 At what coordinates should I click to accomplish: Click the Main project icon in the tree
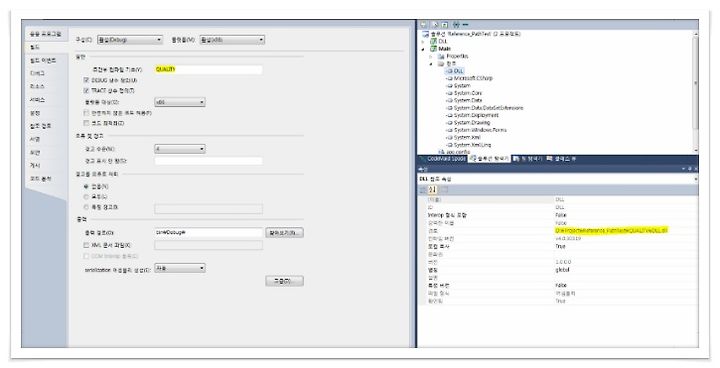tap(433, 49)
